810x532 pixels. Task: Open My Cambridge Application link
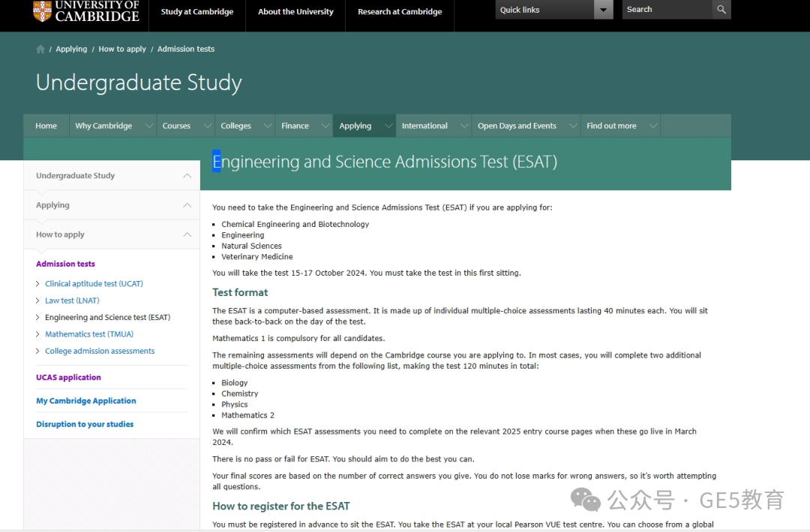point(86,401)
